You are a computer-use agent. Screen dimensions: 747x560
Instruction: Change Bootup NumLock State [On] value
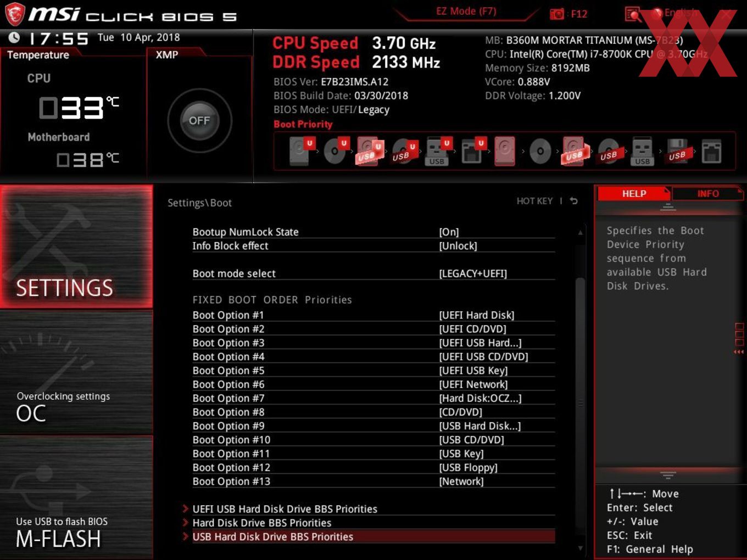[x=449, y=232]
